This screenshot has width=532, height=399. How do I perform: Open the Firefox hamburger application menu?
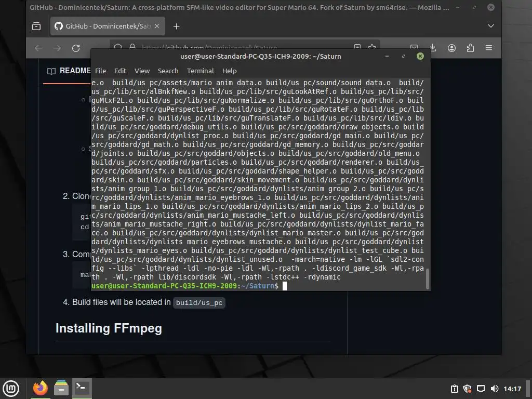point(489,48)
